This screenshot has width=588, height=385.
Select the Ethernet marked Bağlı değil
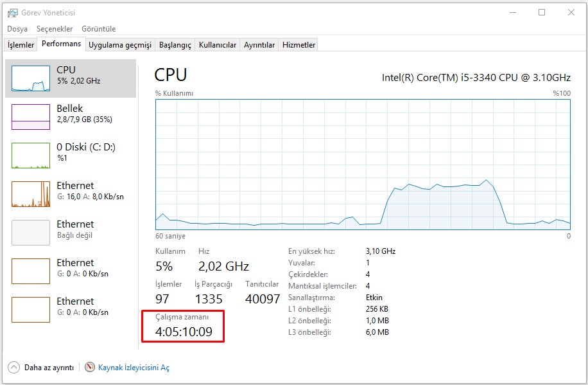pyautogui.click(x=31, y=233)
